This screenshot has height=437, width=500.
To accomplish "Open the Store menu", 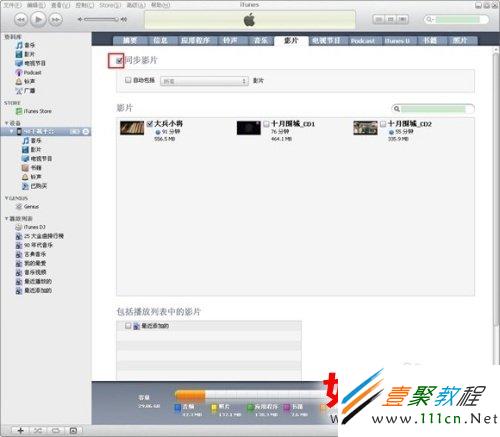I will tap(110, 5).
